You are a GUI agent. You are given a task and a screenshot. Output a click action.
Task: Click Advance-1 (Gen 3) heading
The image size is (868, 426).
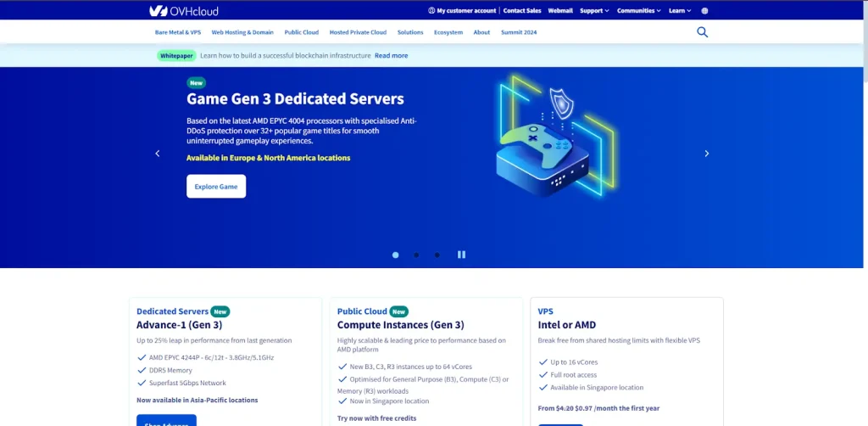[180, 325]
